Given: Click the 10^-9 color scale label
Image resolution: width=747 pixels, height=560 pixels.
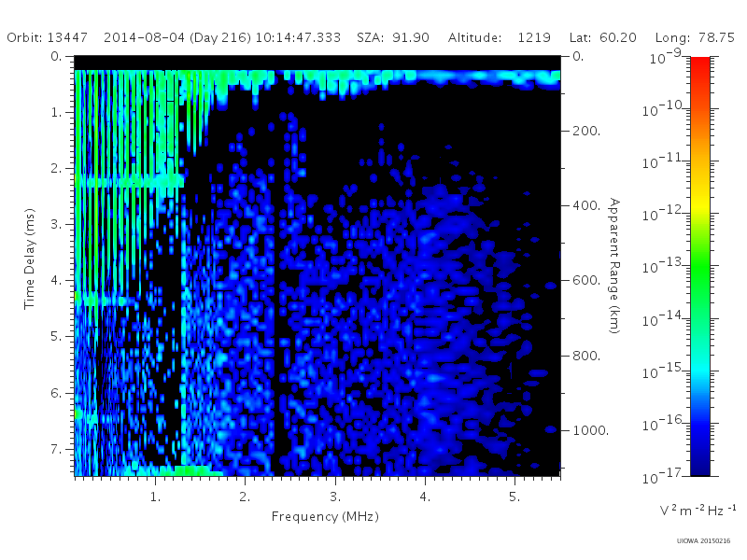Looking at the screenshot, I should pos(667,57).
